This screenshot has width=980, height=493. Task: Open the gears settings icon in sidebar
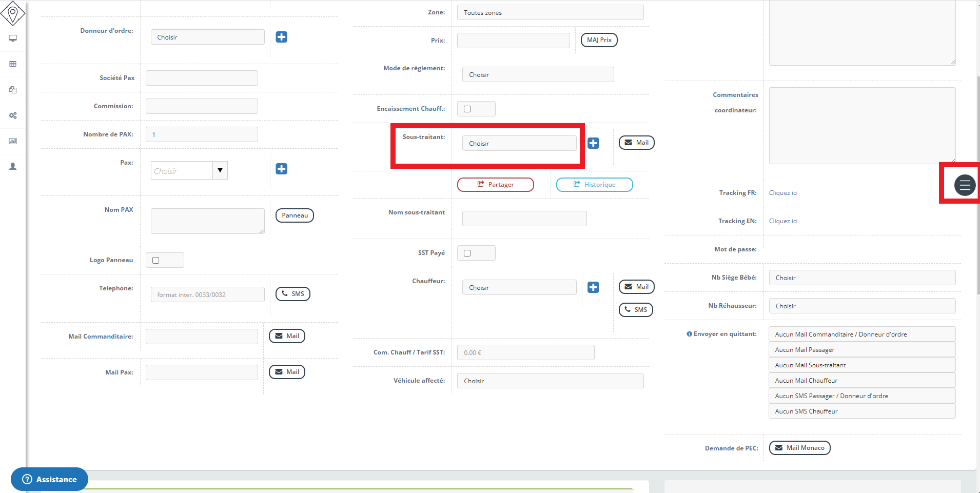13,115
